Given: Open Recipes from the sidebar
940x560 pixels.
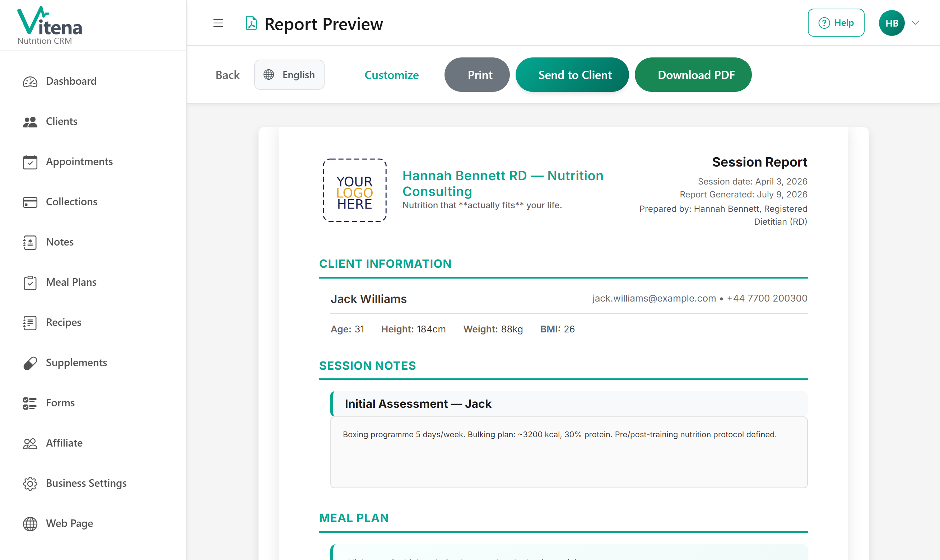Looking at the screenshot, I should point(64,322).
